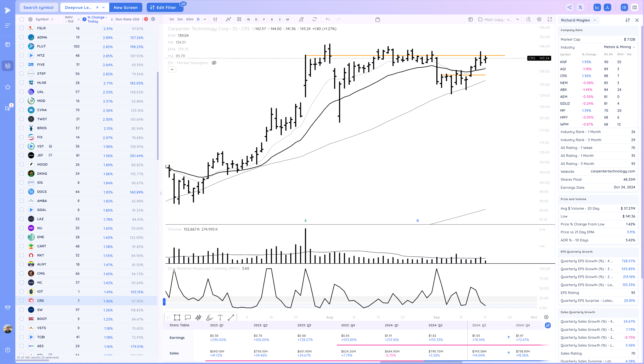Click the Search symbol field

[x=38, y=8]
